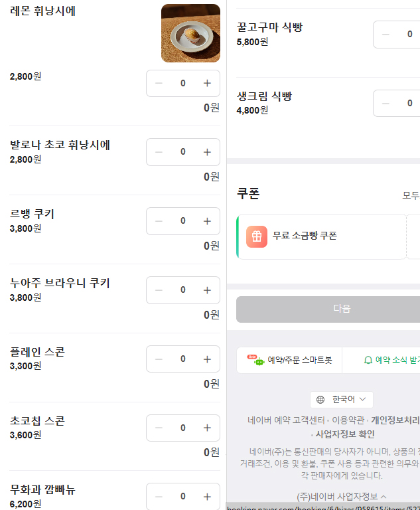This screenshot has width=420, height=510.
Task: Decrease 꿀고구마 식빵 quantity
Action: tap(385, 35)
